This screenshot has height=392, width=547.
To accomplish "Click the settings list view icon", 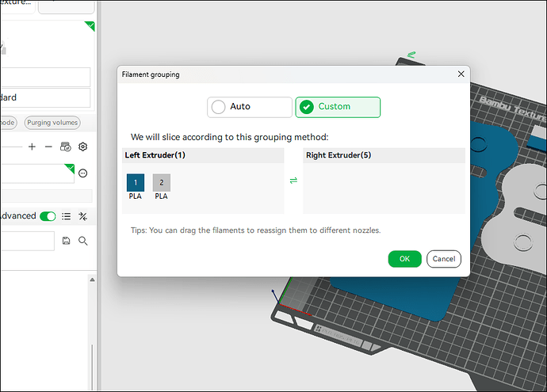I will coord(67,216).
